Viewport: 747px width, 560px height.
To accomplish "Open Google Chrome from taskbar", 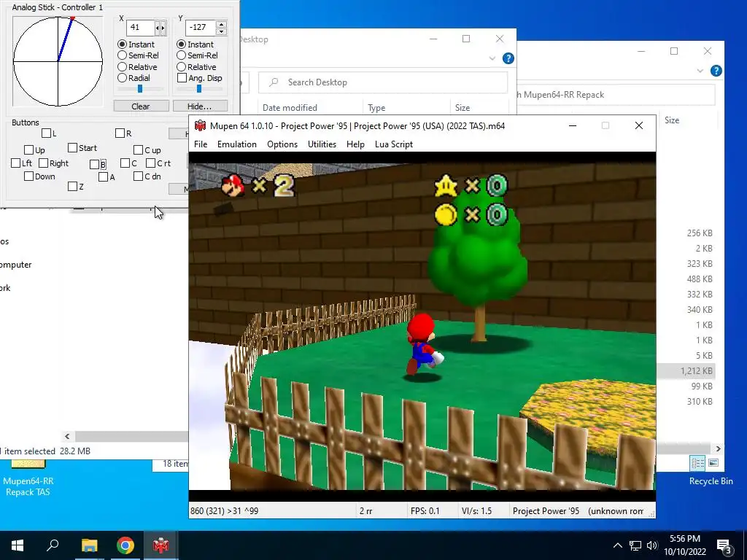I will pyautogui.click(x=125, y=545).
